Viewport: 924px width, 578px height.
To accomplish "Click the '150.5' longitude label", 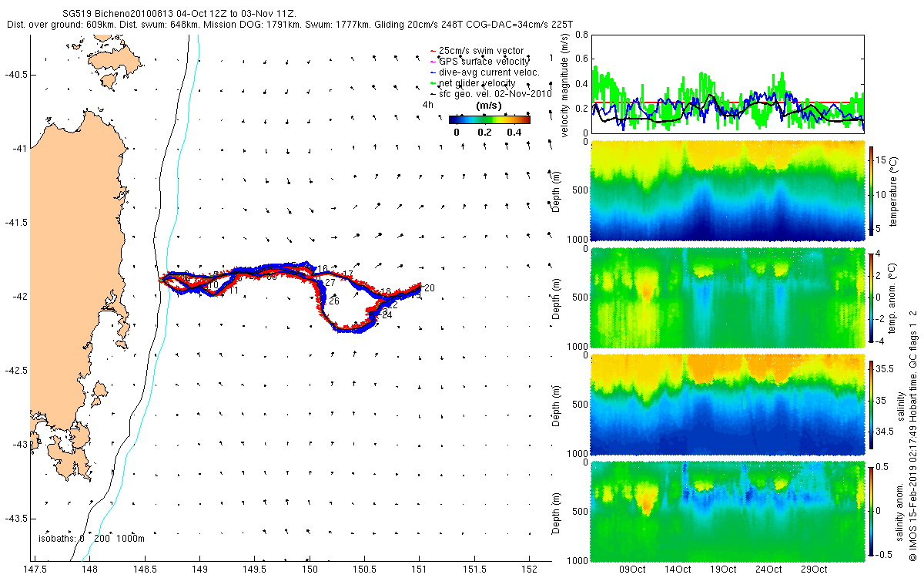I will coord(365,570).
